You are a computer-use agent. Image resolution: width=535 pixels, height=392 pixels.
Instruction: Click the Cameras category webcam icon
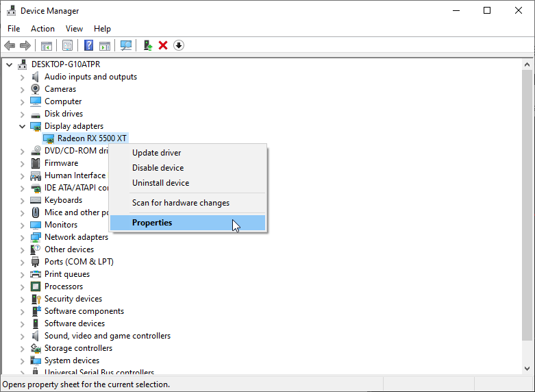tap(36, 89)
